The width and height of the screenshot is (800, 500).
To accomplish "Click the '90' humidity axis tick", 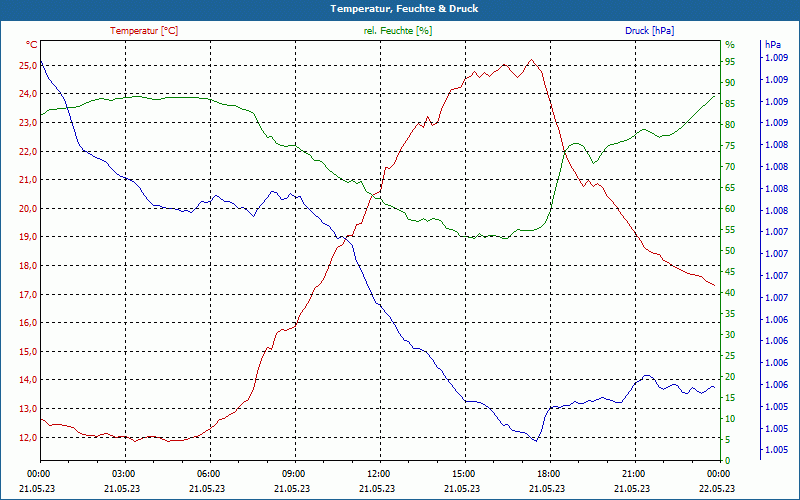I will [730, 83].
